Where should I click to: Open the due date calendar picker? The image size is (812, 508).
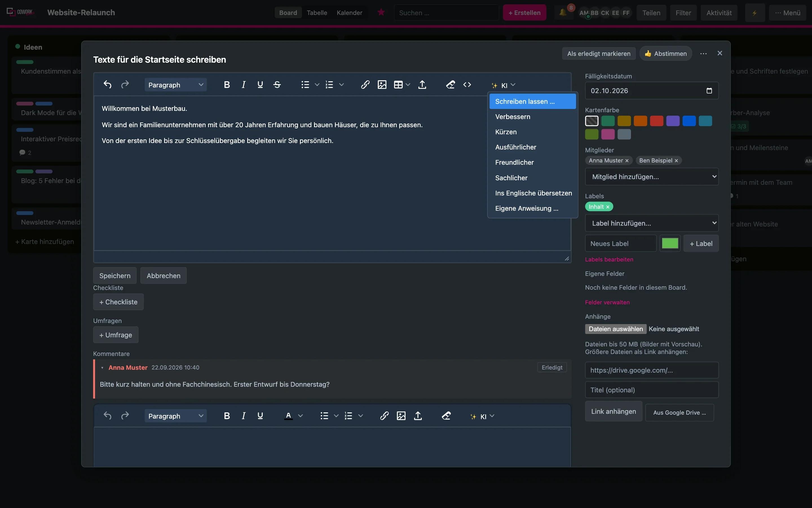[709, 91]
